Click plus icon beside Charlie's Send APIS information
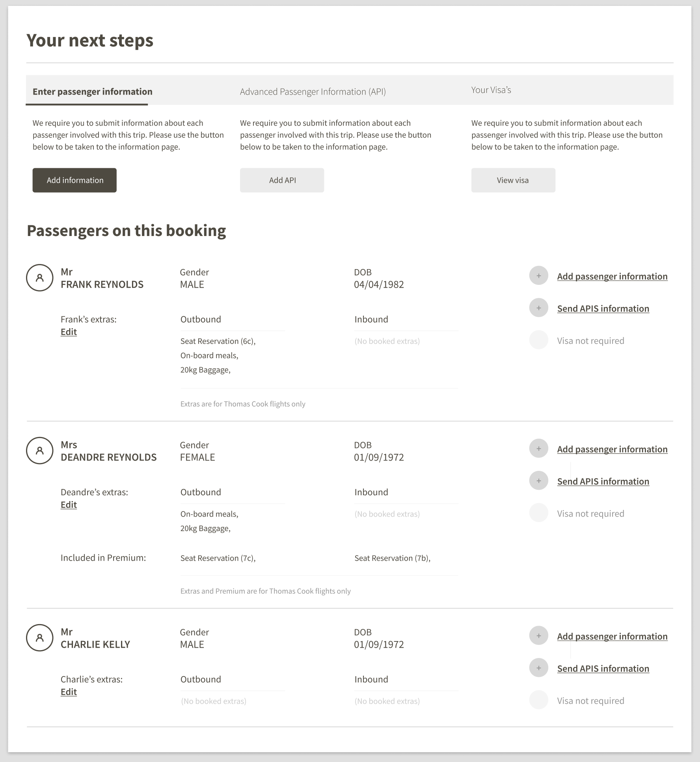 [538, 668]
